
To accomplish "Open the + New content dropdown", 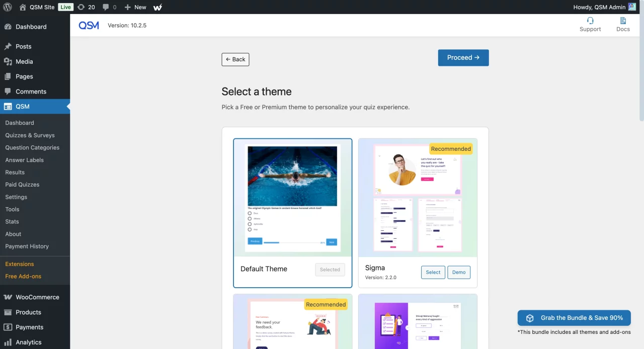I will (x=135, y=7).
